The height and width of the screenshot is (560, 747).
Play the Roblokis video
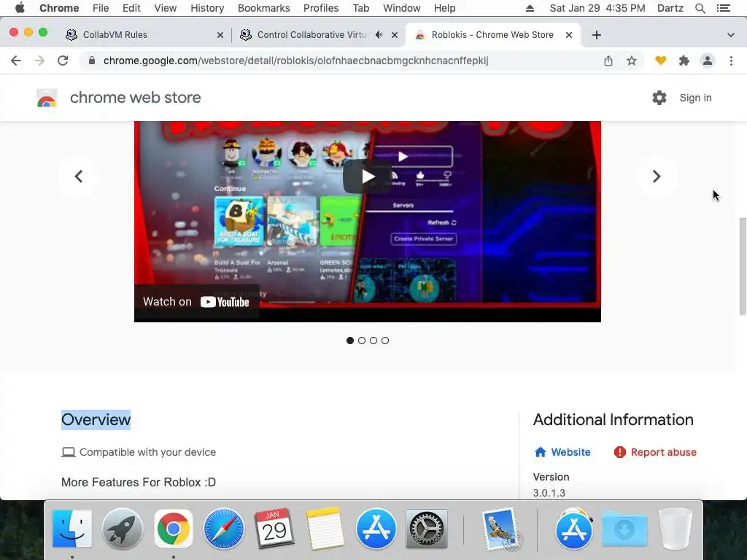coord(368,176)
